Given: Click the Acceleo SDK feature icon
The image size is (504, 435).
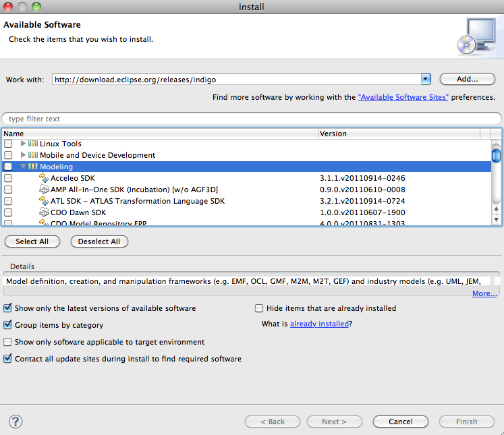Looking at the screenshot, I should click(45, 178).
